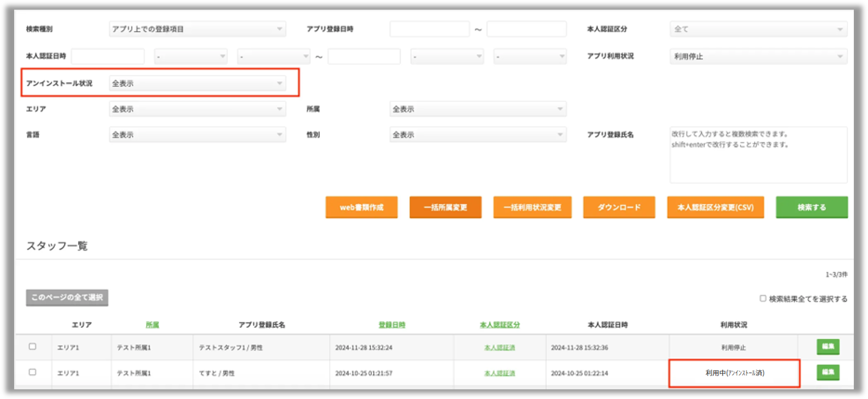Expand the アンインストール状況 dropdown
Image resolution: width=868 pixels, height=399 pixels.
[x=197, y=83]
